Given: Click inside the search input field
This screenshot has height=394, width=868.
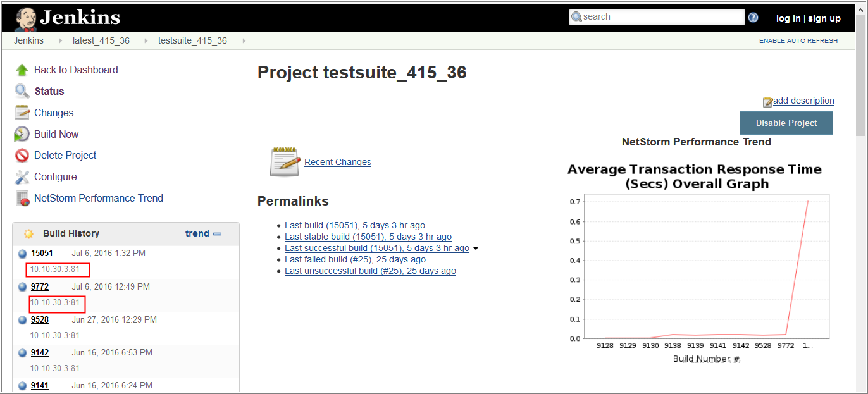Looking at the screenshot, I should click(x=657, y=17).
